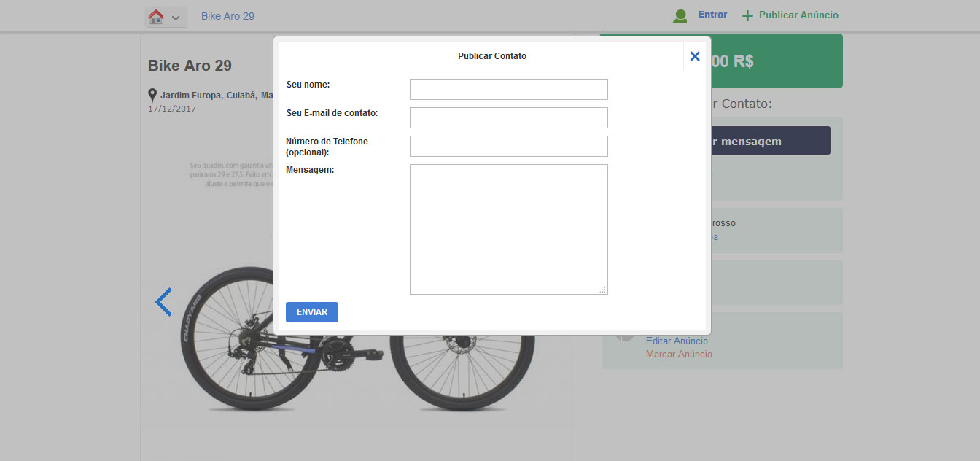Open the Editar Anúncio link

(x=677, y=341)
